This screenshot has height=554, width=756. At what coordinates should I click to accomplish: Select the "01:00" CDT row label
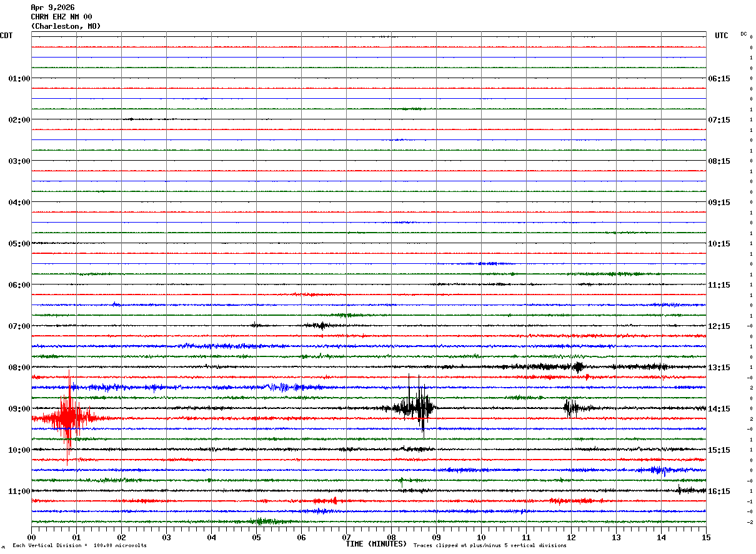[19, 79]
